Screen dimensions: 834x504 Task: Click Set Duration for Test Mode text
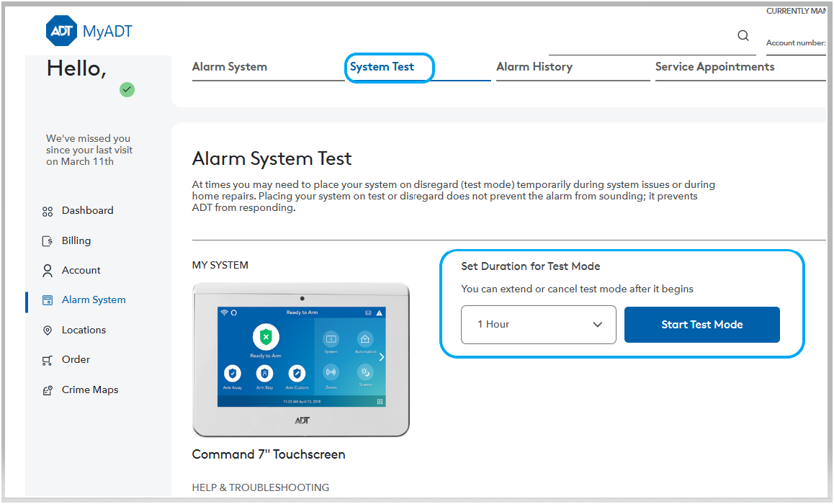coord(530,266)
